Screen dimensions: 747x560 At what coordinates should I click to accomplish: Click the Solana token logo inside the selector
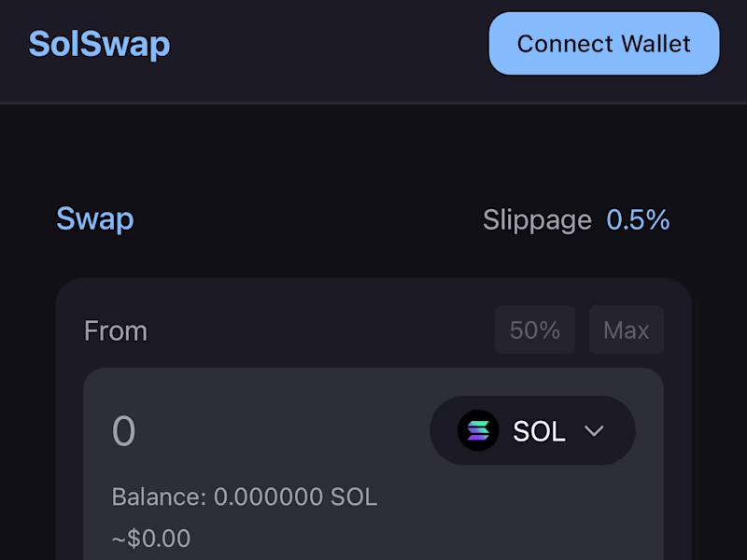click(x=477, y=430)
